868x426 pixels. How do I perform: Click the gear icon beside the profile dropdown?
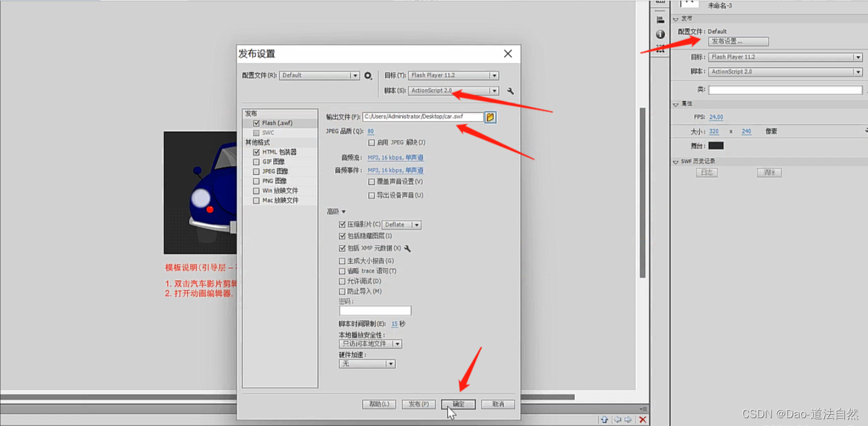[x=369, y=75]
